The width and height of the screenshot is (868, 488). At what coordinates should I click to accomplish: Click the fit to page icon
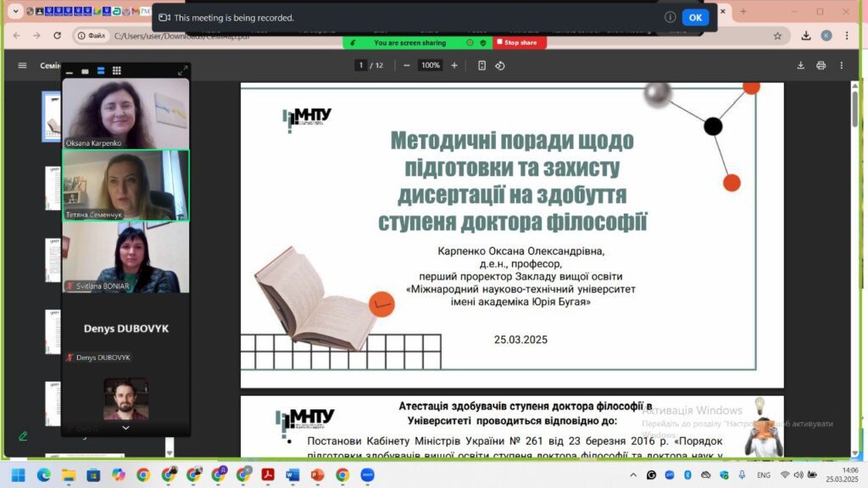point(481,65)
